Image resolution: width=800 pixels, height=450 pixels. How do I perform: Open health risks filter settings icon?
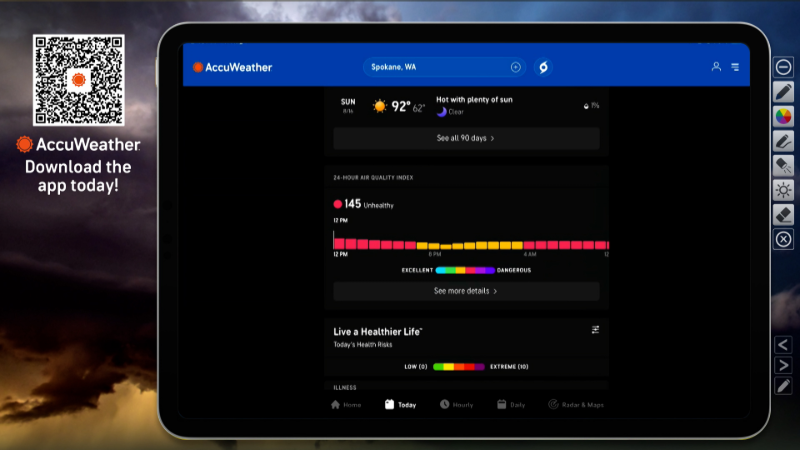coord(595,330)
